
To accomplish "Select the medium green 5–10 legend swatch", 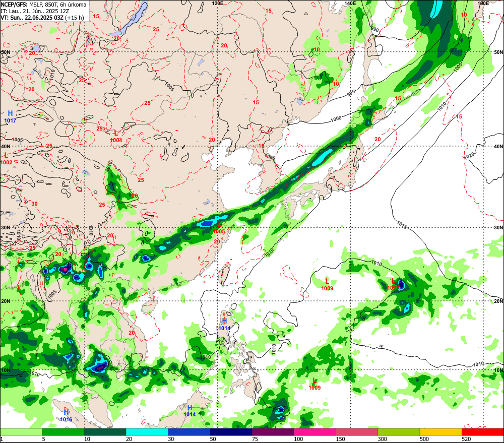I will click(x=63, y=432).
